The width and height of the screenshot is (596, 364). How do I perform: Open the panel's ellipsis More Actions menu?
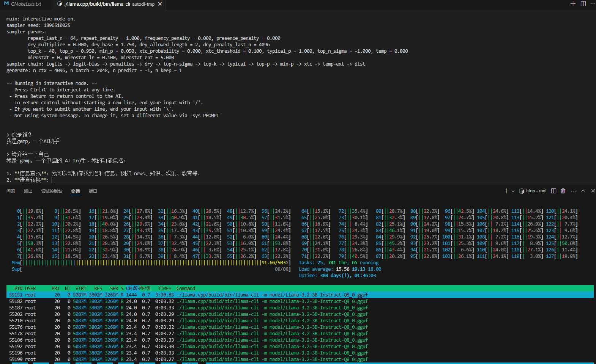coord(573,191)
